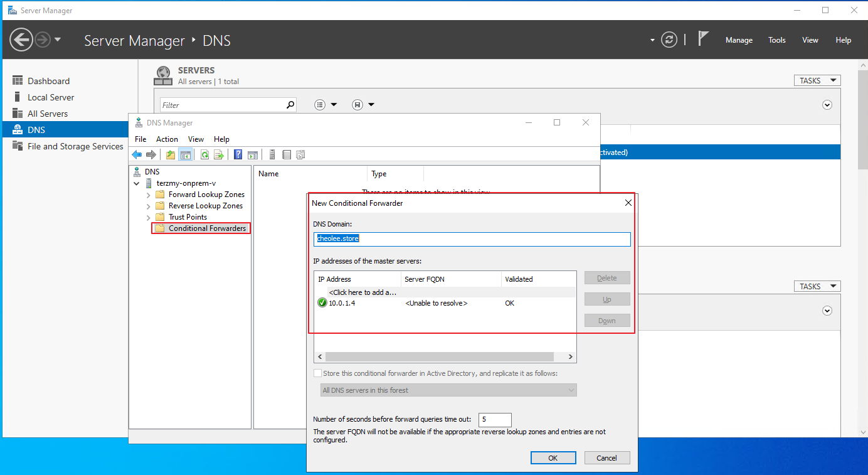The height and width of the screenshot is (475, 868).
Task: Open the navigation history dropdown arrow
Action: [x=58, y=40]
